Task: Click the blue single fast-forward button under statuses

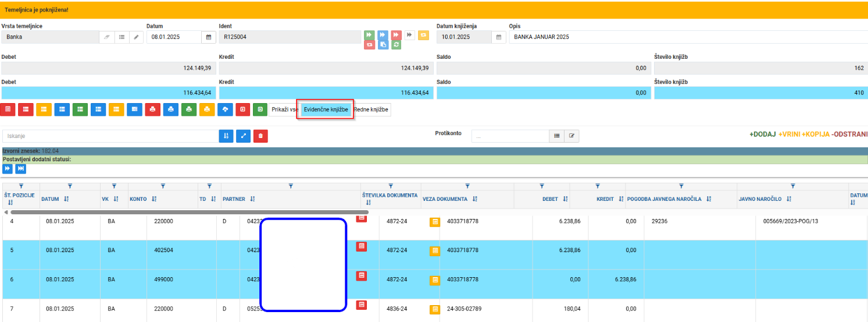Action: click(x=7, y=168)
